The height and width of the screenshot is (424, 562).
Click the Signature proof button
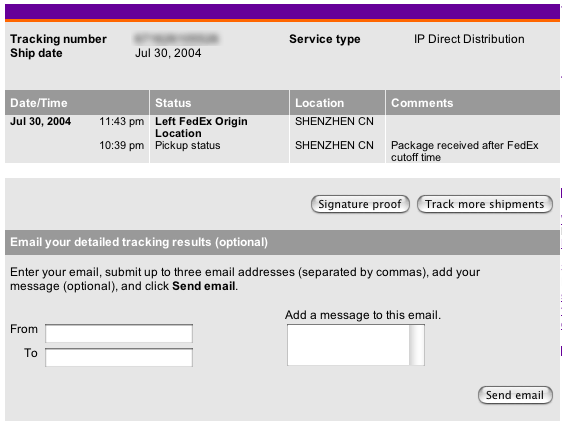tap(360, 204)
